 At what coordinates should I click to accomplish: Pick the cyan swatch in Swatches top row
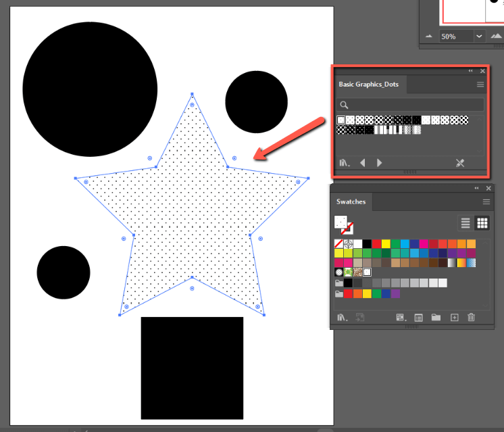click(x=405, y=244)
